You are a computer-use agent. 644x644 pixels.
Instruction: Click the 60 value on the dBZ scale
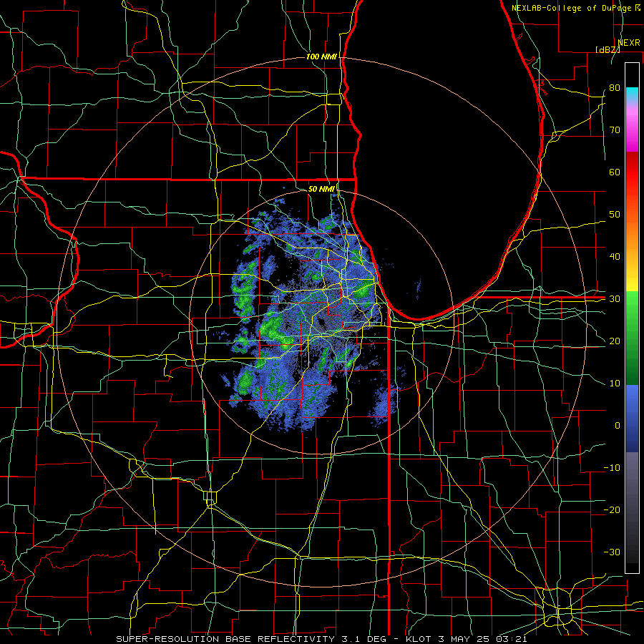[x=615, y=172]
